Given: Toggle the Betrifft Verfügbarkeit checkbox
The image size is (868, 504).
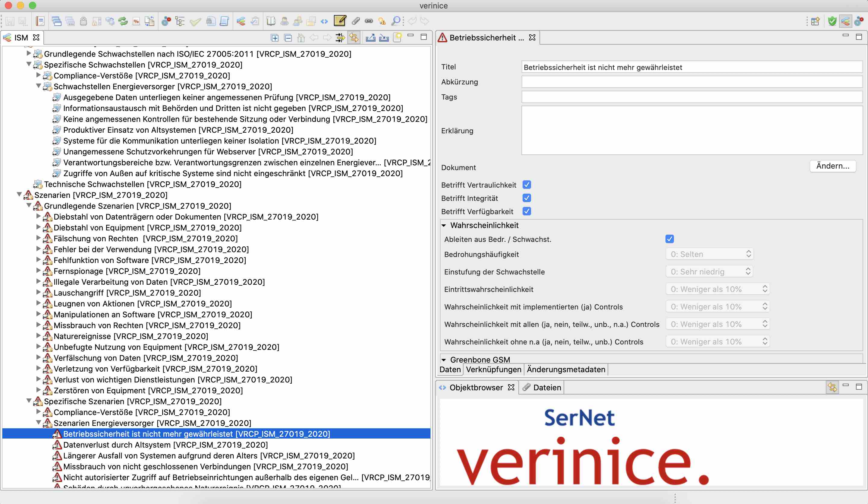Looking at the screenshot, I should coord(526,211).
